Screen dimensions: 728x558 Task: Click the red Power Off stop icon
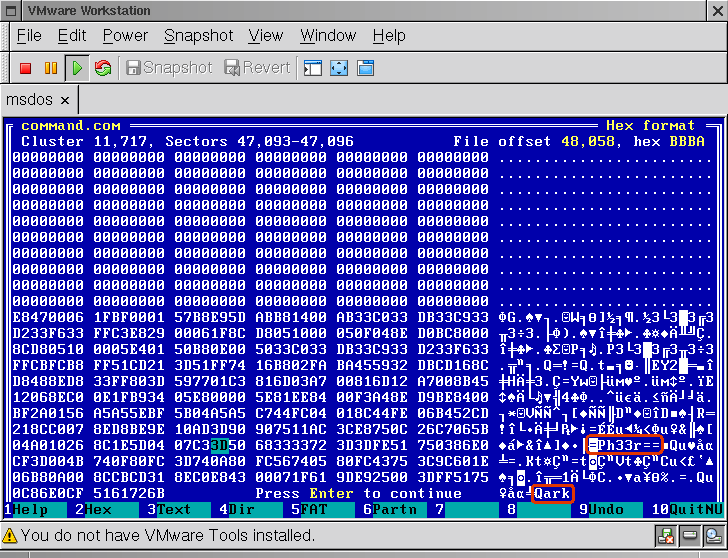click(x=26, y=68)
